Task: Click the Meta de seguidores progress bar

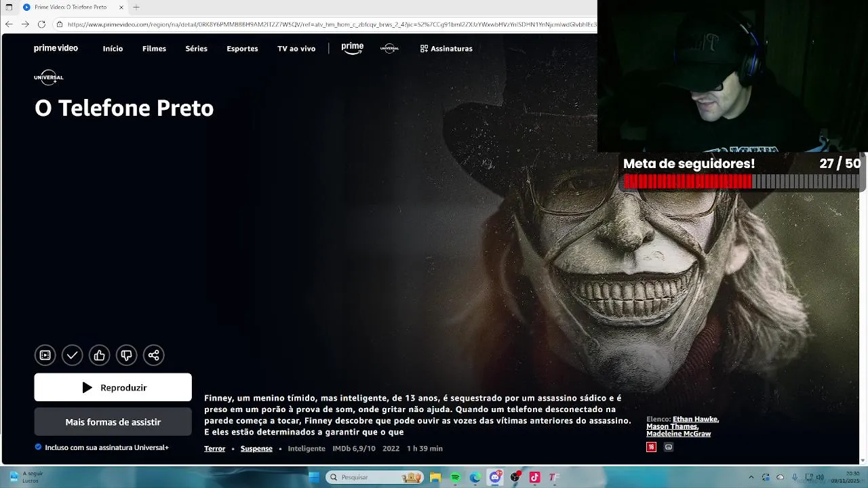Action: coord(741,182)
